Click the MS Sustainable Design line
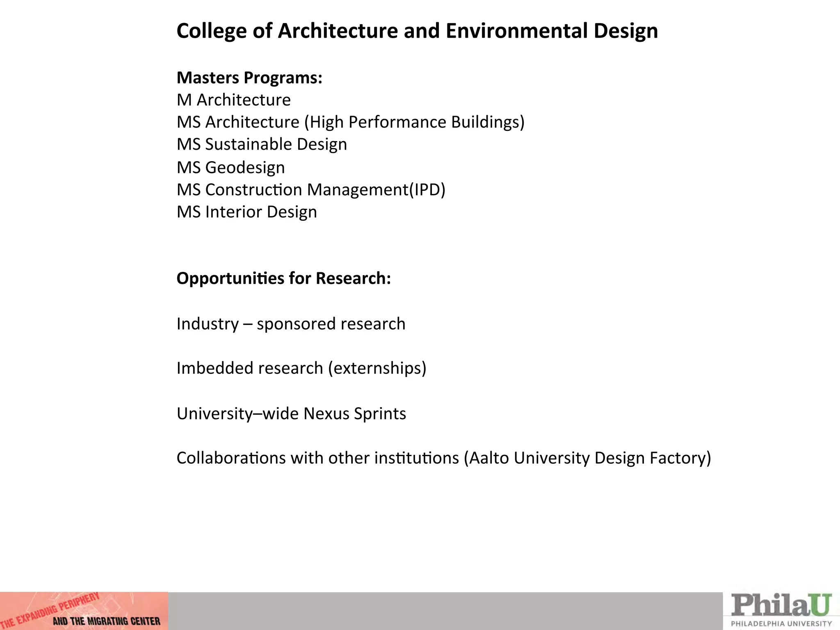The width and height of the screenshot is (840, 630). 262,145
